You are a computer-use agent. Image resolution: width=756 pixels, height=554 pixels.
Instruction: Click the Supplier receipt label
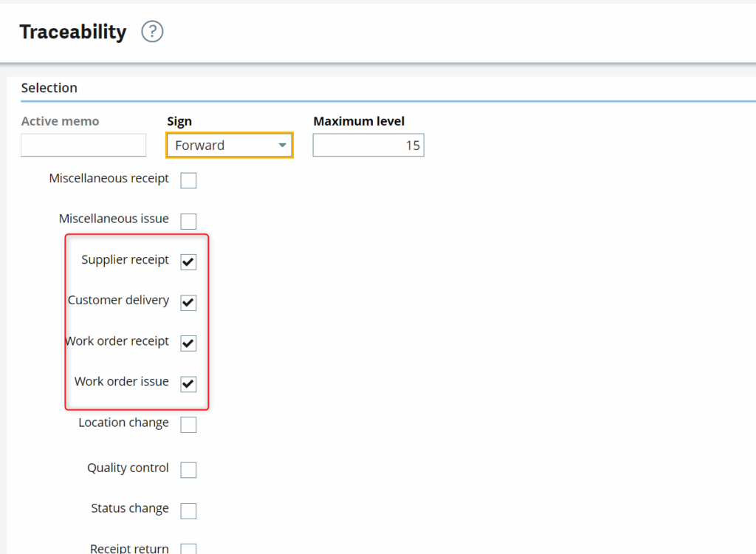click(126, 259)
